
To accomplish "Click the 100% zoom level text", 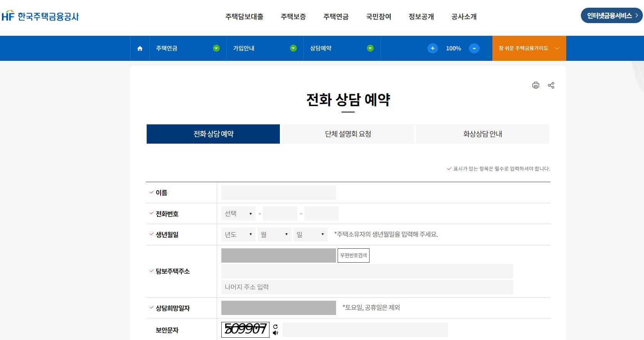I will pyautogui.click(x=453, y=49).
